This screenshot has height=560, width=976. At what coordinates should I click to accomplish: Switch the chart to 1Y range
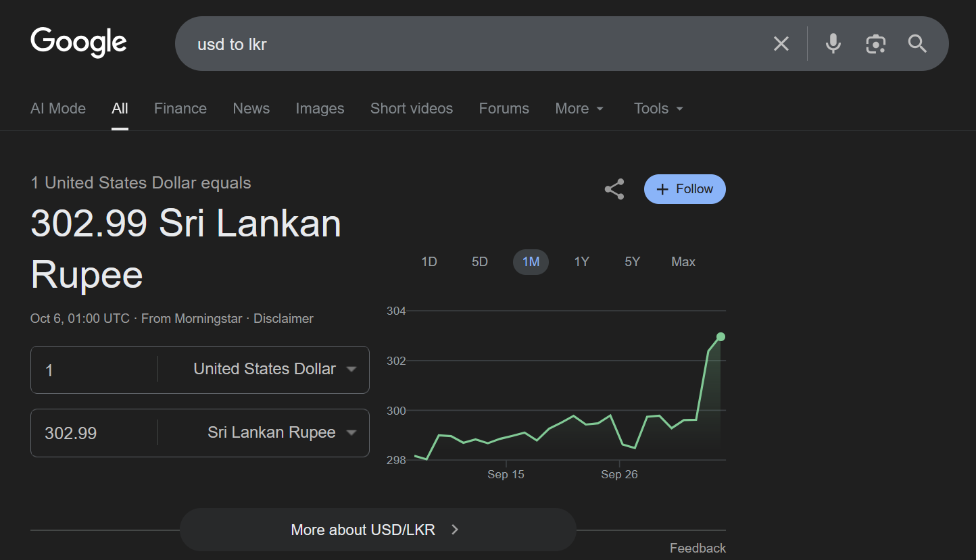pyautogui.click(x=581, y=262)
